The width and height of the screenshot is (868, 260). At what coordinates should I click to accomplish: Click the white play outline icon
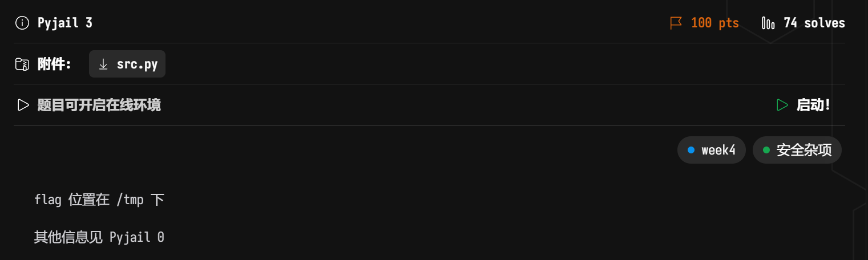(23, 105)
